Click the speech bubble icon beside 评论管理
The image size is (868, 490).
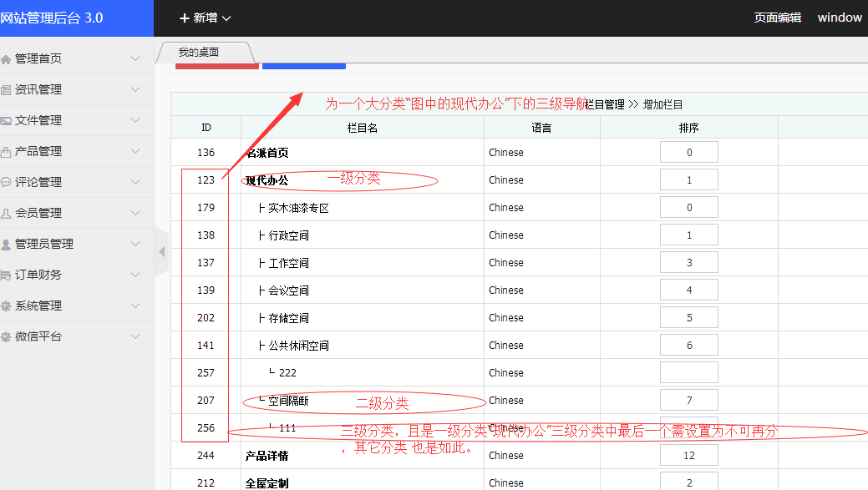click(x=6, y=183)
